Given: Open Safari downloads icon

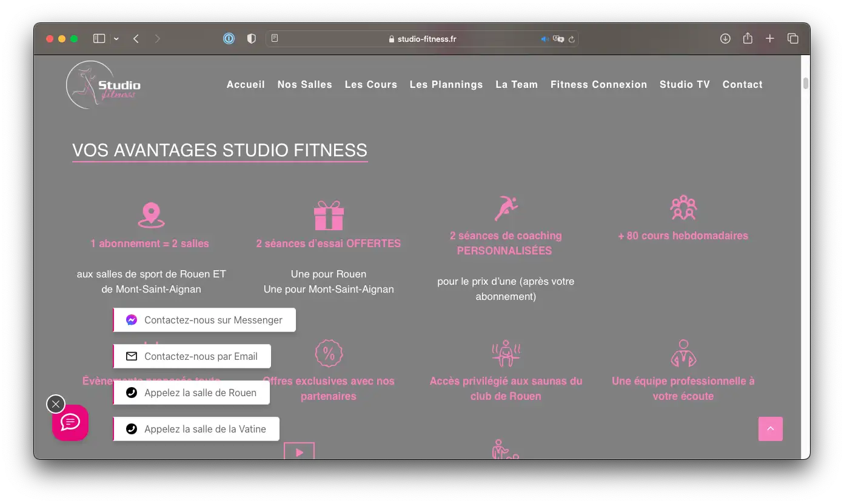Looking at the screenshot, I should [725, 39].
